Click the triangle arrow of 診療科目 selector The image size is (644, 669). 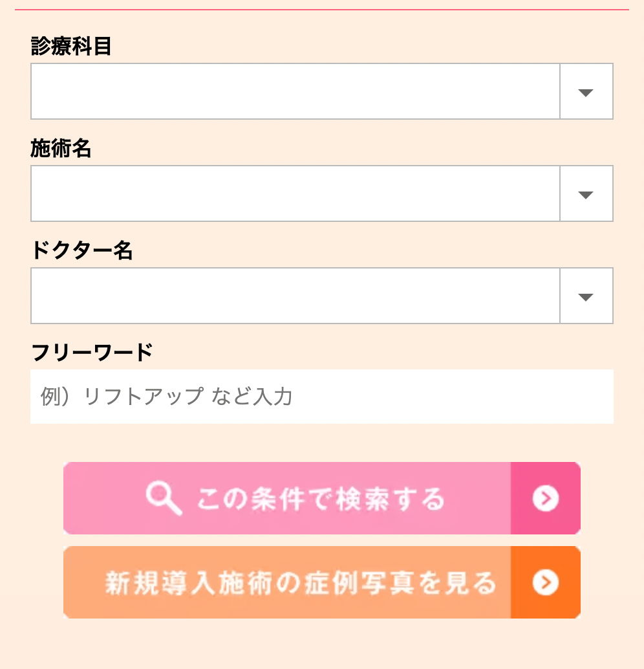pos(586,93)
